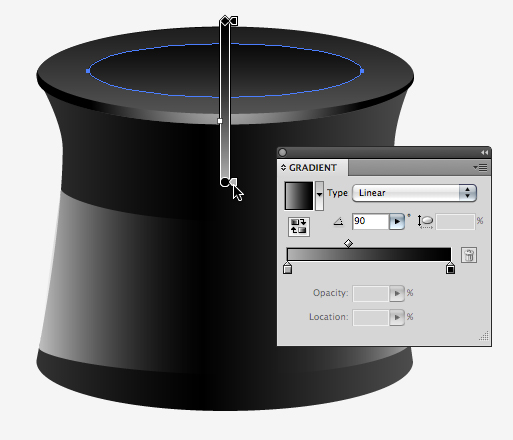Click into the angle field showing 90

click(x=371, y=222)
